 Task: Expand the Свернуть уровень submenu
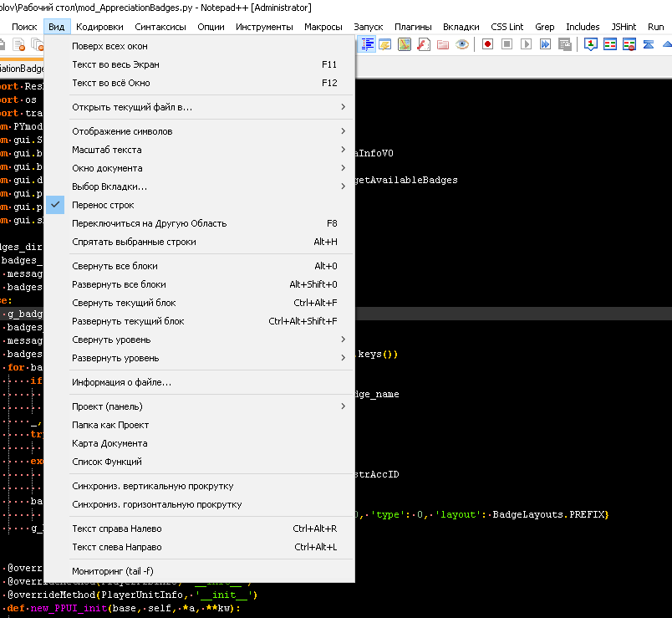[199, 340]
